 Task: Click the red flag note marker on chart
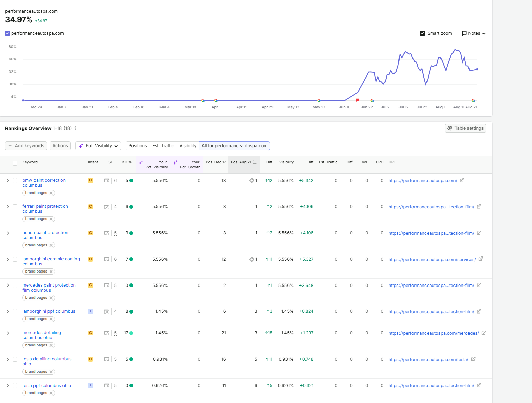358,100
